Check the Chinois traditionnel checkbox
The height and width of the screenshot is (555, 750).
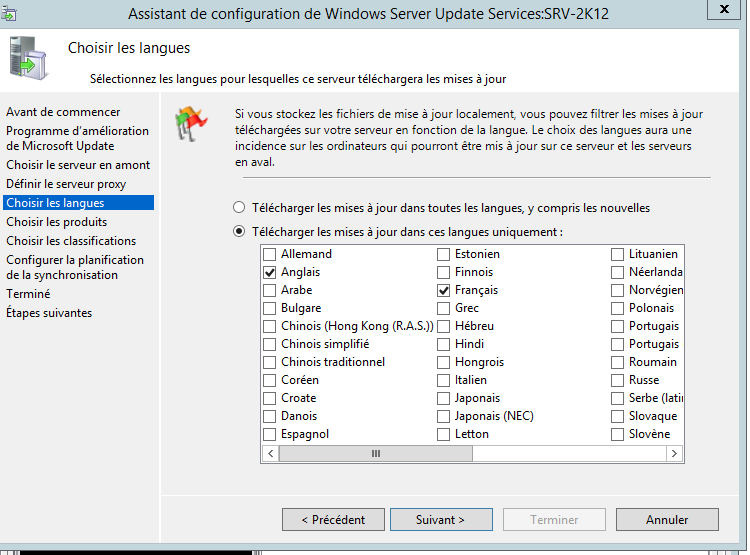click(270, 362)
